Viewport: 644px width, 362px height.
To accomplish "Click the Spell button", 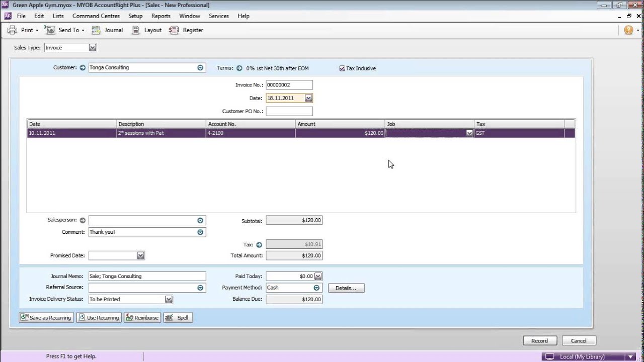I will [x=178, y=318].
